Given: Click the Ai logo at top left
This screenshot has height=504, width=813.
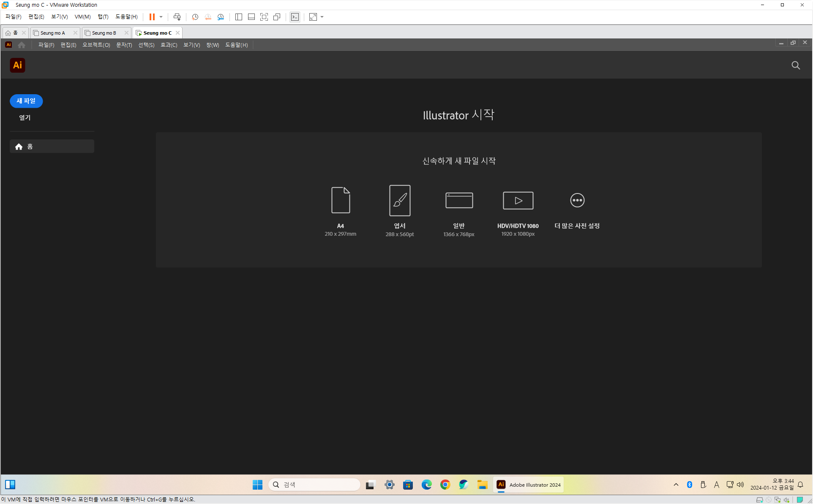Looking at the screenshot, I should coord(17,65).
